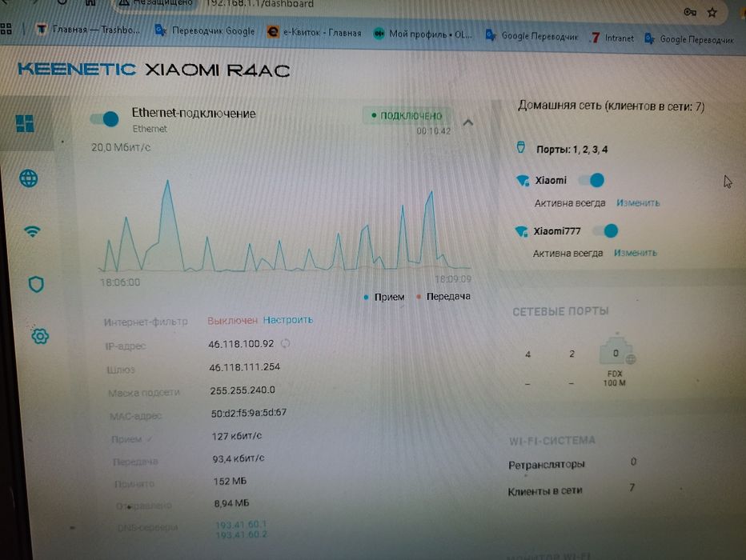The height and width of the screenshot is (560, 746).
Task: Toggle the Xiaomi Wi-Fi network switch
Action: click(x=592, y=180)
